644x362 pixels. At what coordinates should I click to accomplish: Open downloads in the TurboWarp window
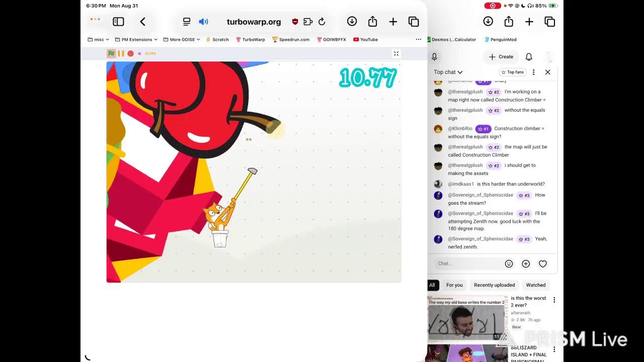352,21
